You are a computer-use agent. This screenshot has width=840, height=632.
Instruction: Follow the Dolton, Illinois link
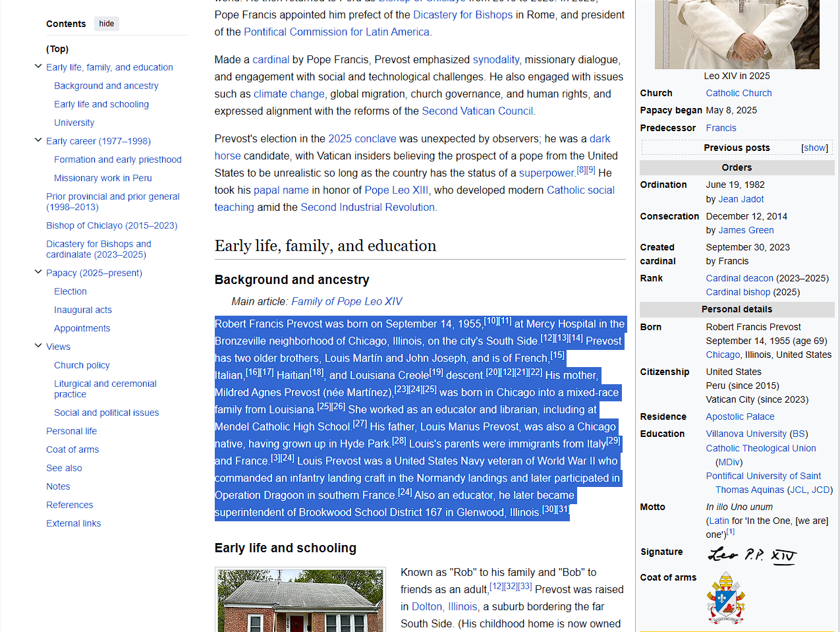coord(445,606)
